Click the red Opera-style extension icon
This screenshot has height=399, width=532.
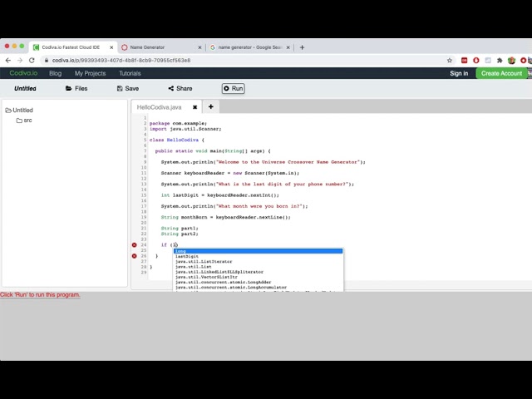point(476,61)
